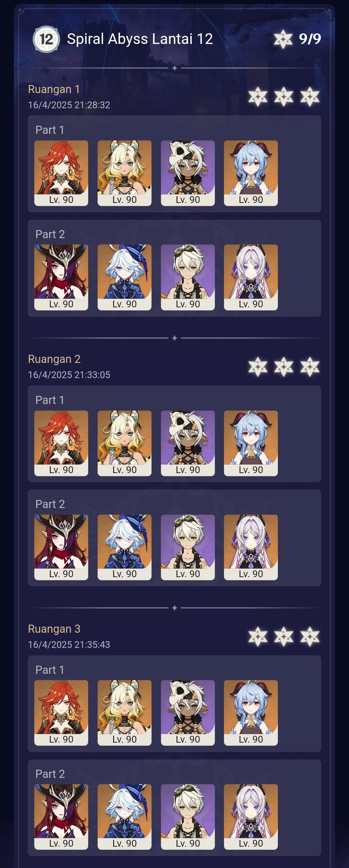Tap the first star of Ruangan 1
349x868 pixels.
pyautogui.click(x=258, y=97)
